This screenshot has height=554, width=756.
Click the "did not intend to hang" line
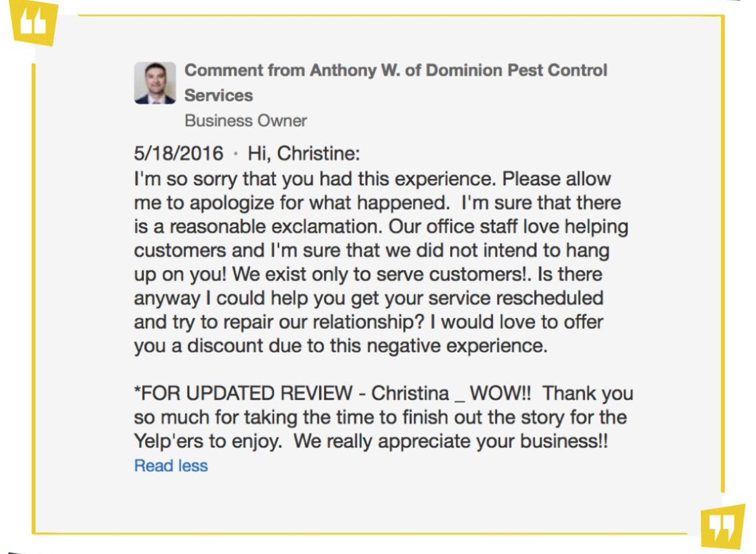coord(372,250)
